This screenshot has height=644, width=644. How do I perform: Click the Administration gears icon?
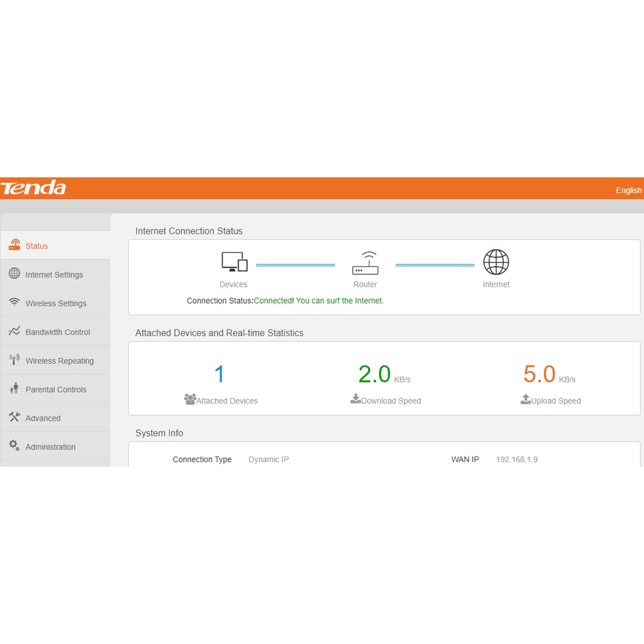pyautogui.click(x=14, y=446)
